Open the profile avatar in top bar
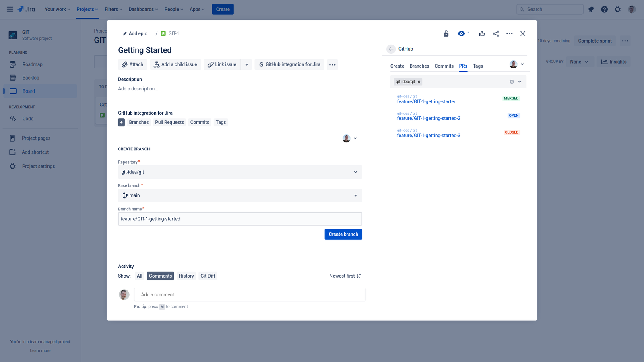The height and width of the screenshot is (362, 644). pos(632,9)
